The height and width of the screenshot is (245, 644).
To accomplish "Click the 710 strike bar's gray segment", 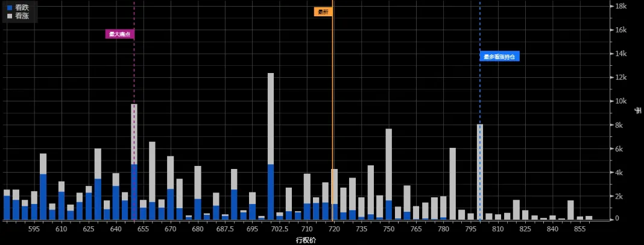I will tap(307, 189).
